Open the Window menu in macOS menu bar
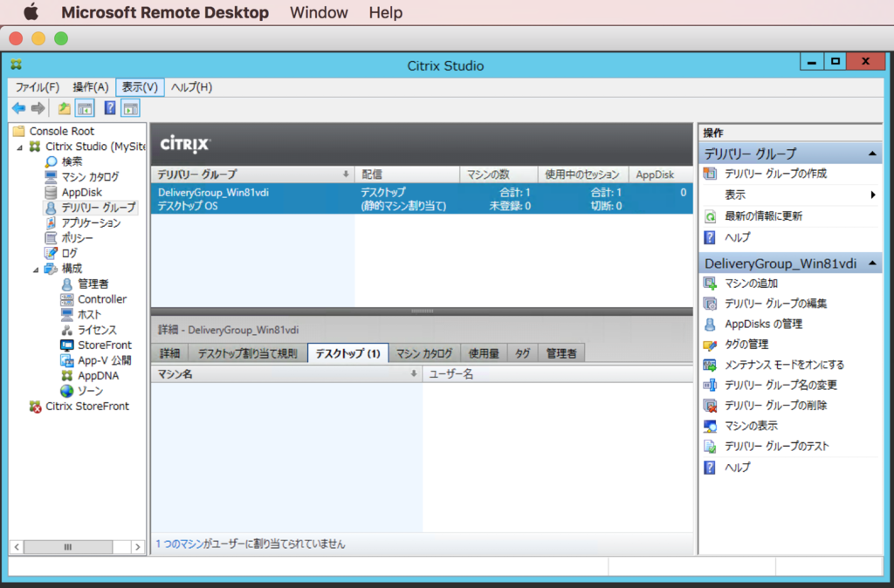 click(319, 12)
